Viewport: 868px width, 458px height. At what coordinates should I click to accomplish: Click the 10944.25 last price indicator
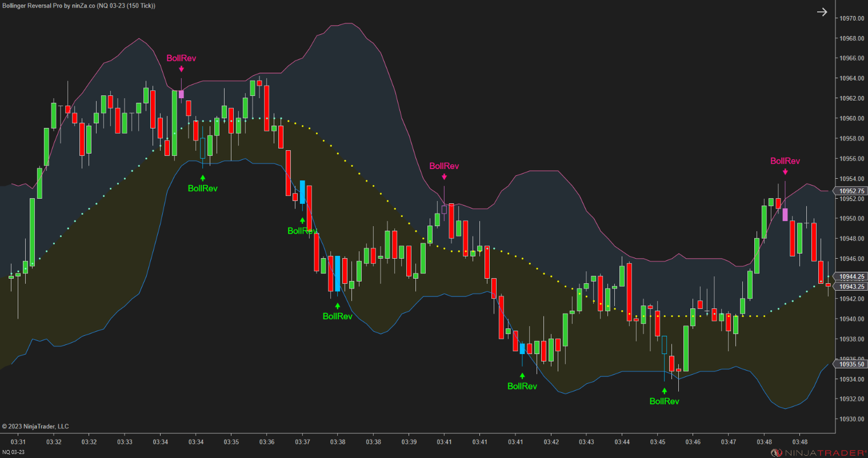pos(851,277)
